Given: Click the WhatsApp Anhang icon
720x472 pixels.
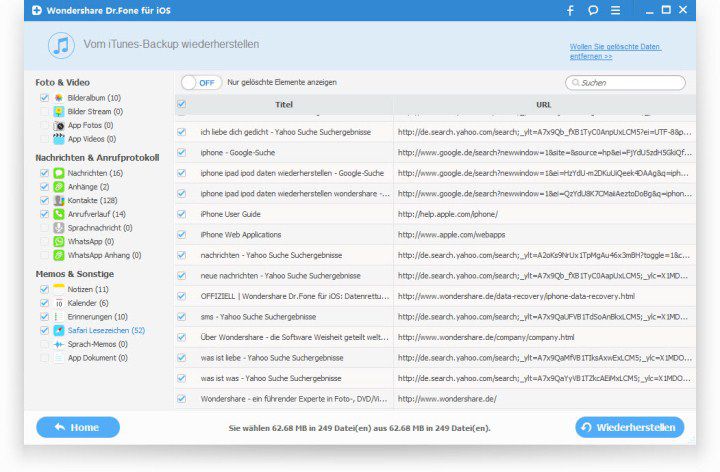Looking at the screenshot, I should click(59, 255).
